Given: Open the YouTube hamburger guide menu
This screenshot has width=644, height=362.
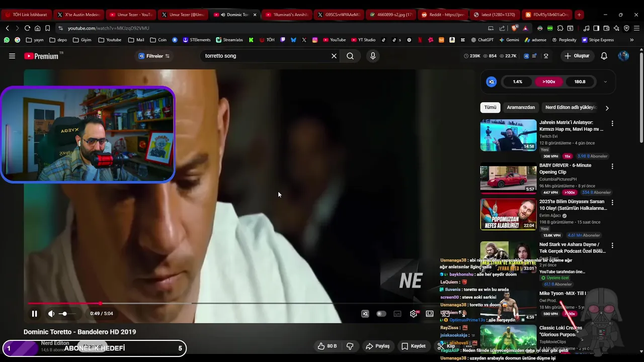Looking at the screenshot, I should (12, 56).
